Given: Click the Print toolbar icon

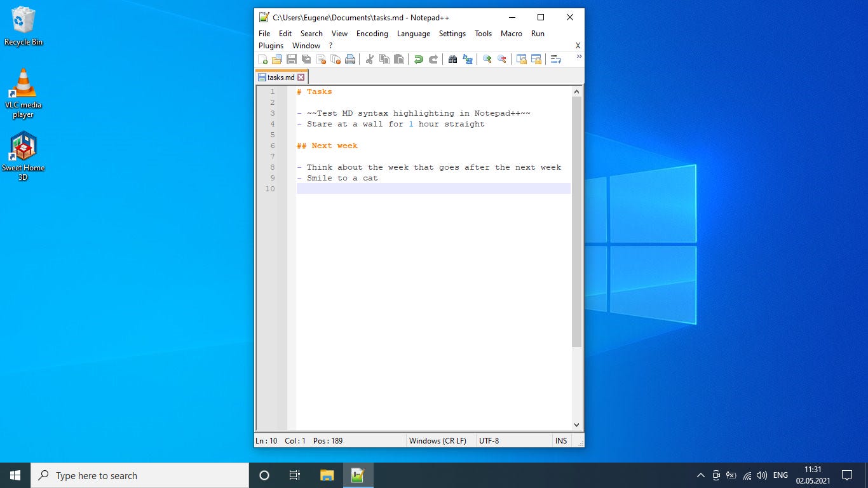Looking at the screenshot, I should [x=350, y=58].
